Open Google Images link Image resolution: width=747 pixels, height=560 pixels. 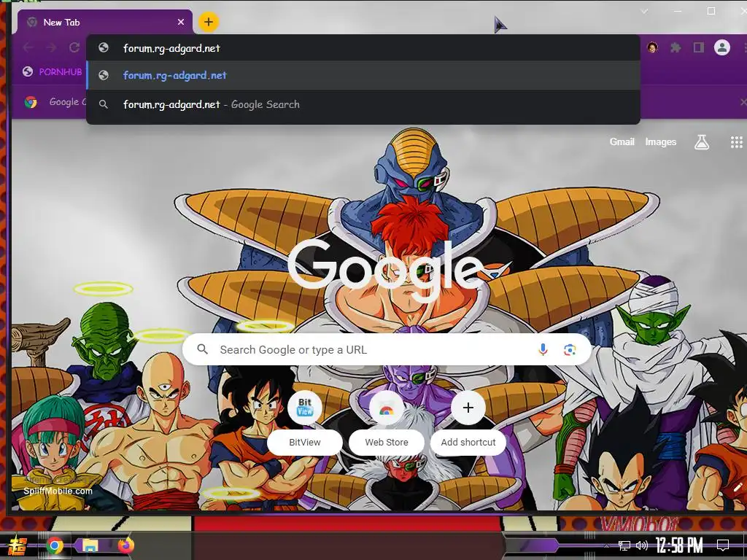660,141
